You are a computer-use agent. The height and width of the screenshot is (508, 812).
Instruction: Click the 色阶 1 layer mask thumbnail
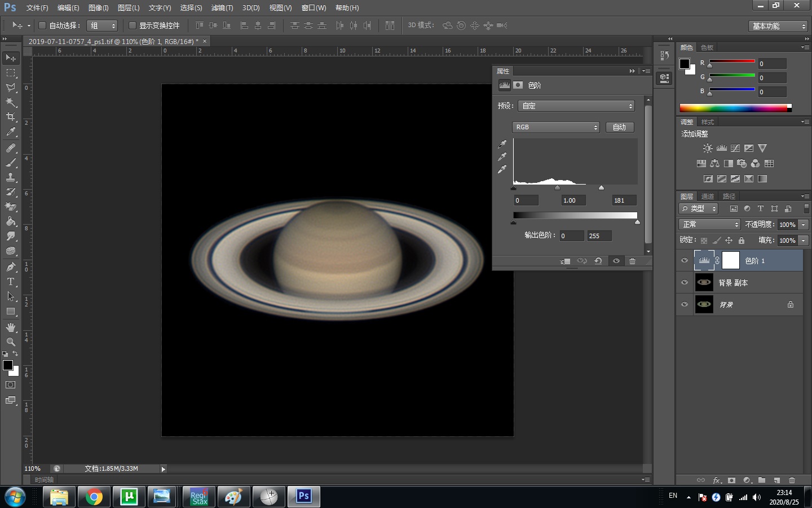coord(731,261)
